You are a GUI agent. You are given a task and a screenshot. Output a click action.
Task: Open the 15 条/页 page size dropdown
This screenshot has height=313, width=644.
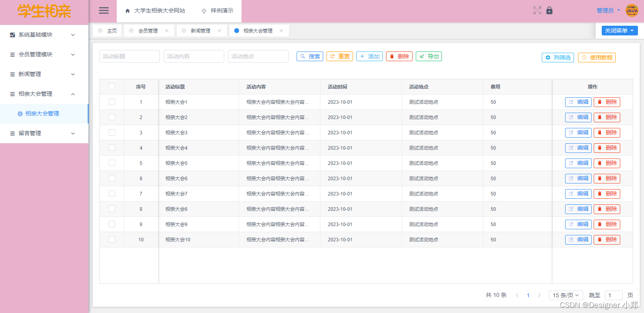coord(566,295)
